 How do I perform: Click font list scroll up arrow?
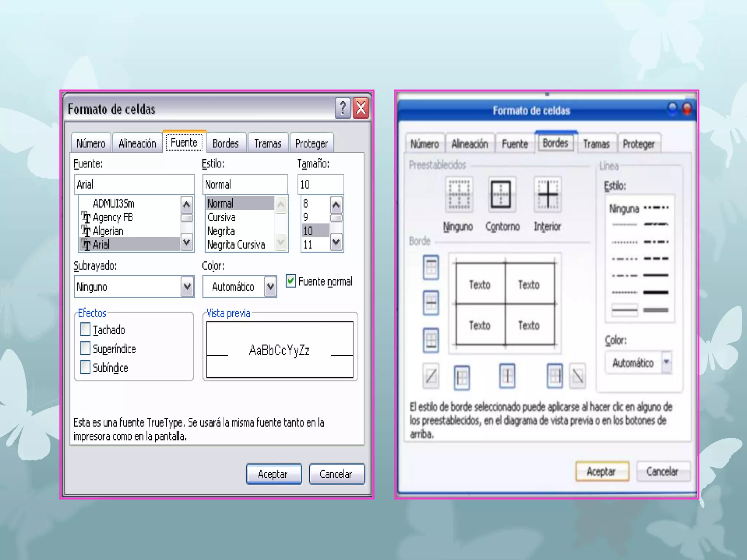187,205
